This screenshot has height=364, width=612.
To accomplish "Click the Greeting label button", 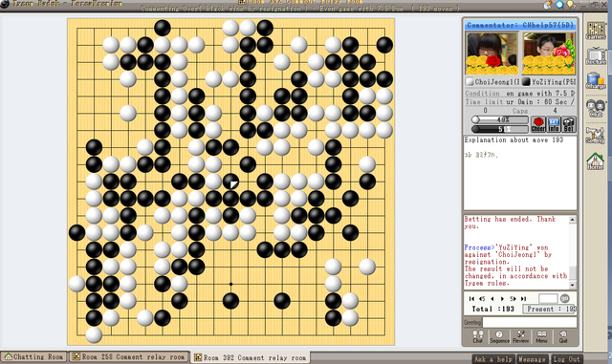I will (472, 322).
